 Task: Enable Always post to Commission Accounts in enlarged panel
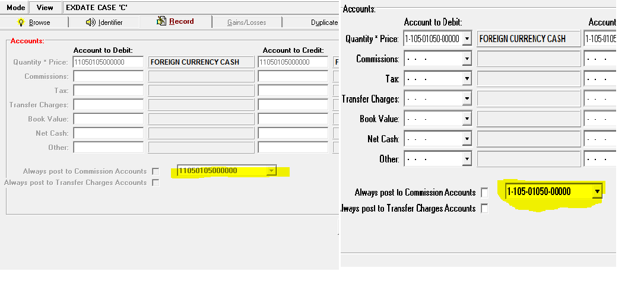coord(485,193)
